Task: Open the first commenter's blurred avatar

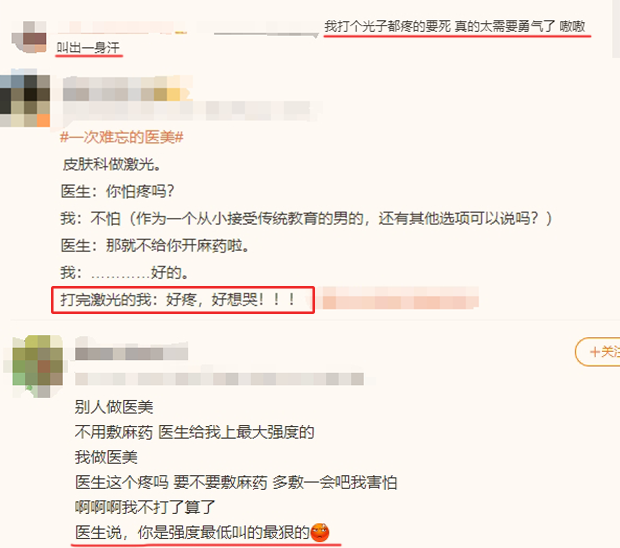Action: click(x=29, y=36)
